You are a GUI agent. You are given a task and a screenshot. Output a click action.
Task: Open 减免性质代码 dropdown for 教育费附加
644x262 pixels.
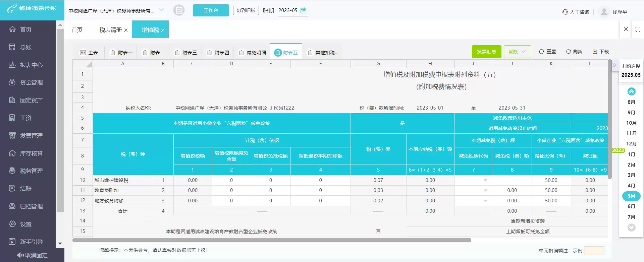coord(485,190)
